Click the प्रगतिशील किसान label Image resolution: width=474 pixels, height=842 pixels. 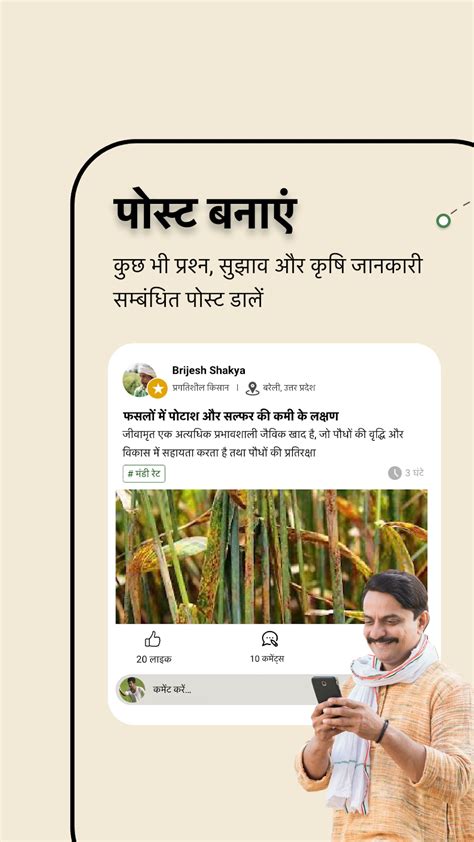click(200, 388)
